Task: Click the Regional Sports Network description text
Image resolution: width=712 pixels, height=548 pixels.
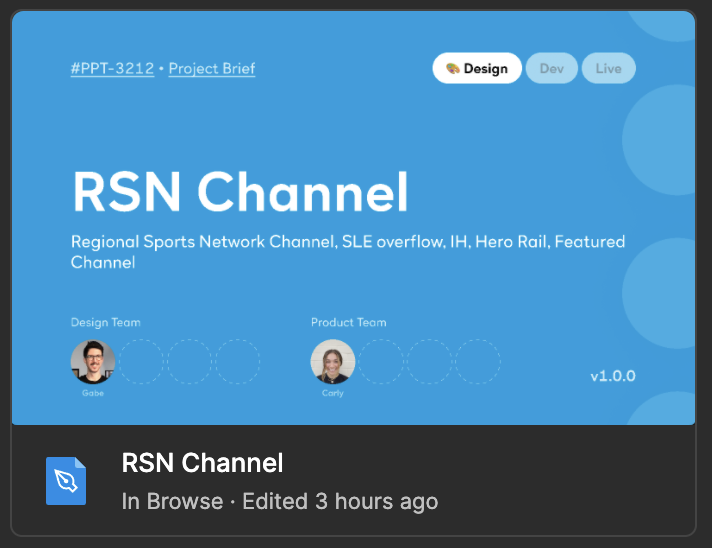Action: pos(348,252)
